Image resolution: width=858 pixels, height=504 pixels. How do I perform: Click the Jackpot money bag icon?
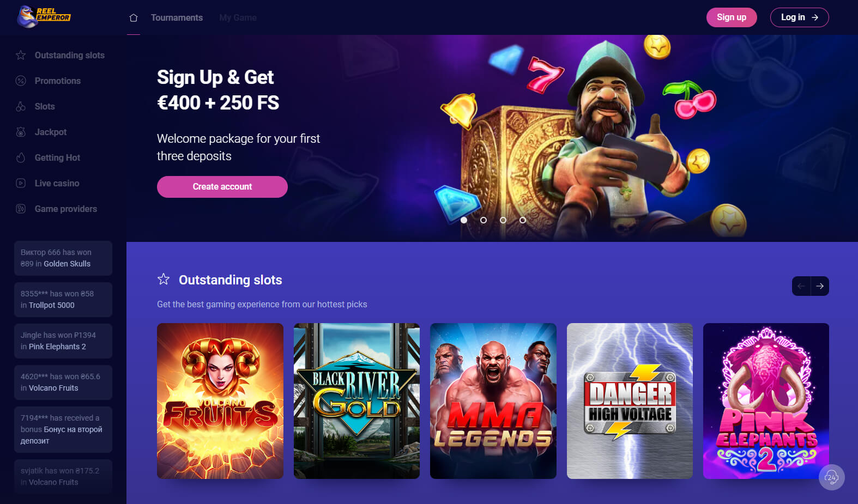point(21,132)
